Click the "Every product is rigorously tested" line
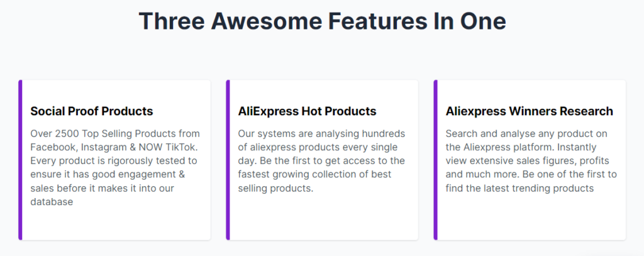This screenshot has height=256, width=644. click(114, 160)
